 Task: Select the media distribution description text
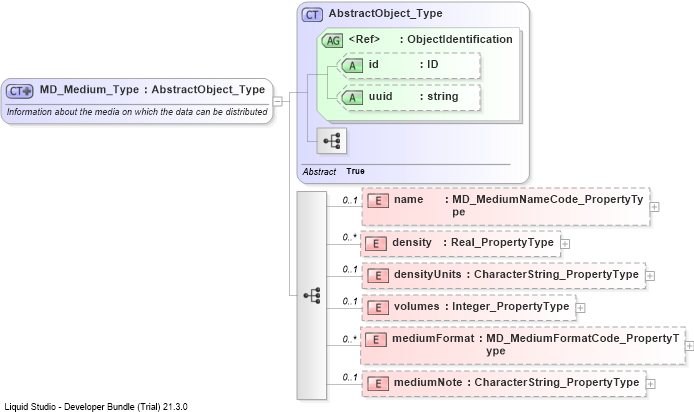coord(137,112)
